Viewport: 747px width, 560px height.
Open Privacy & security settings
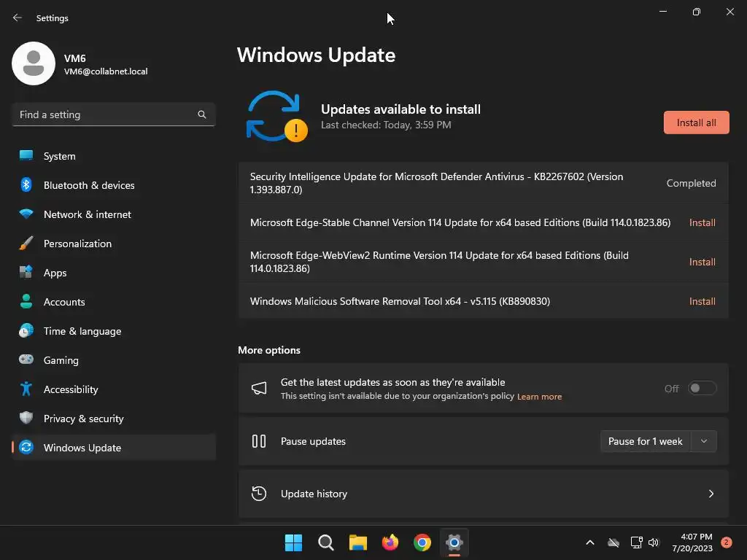click(113, 419)
